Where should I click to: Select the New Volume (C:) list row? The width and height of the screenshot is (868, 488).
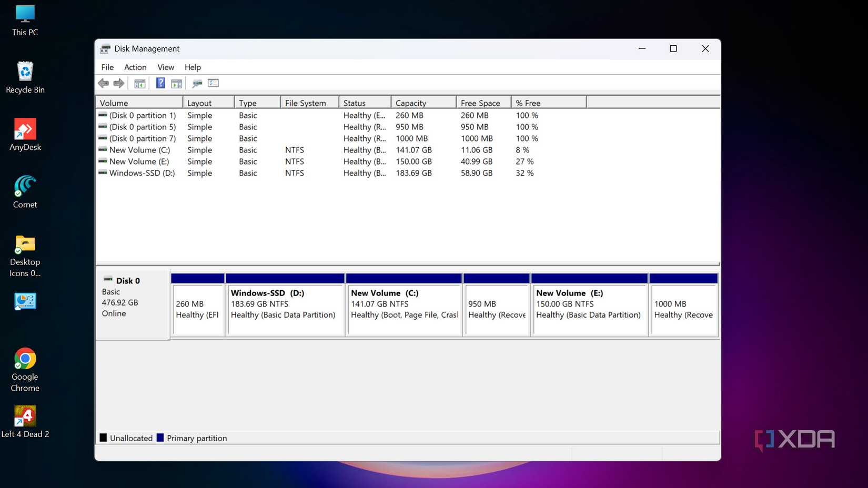pos(408,150)
